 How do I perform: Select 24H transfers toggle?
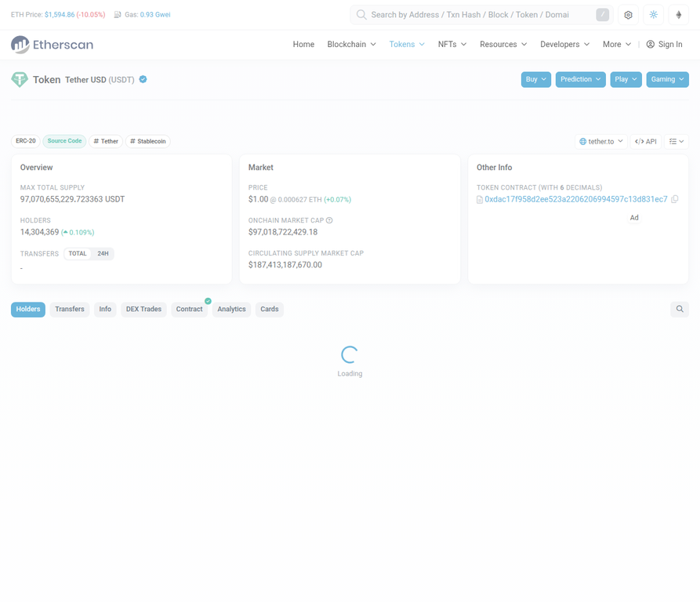pyautogui.click(x=103, y=253)
